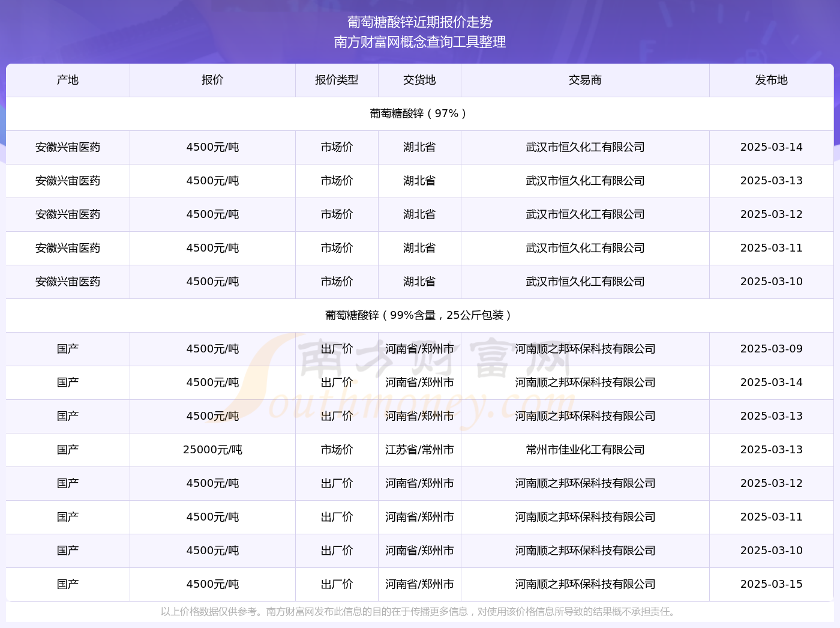Viewport: 840px width, 628px height.
Task: Click the 交易商 column header
Action: pyautogui.click(x=585, y=80)
